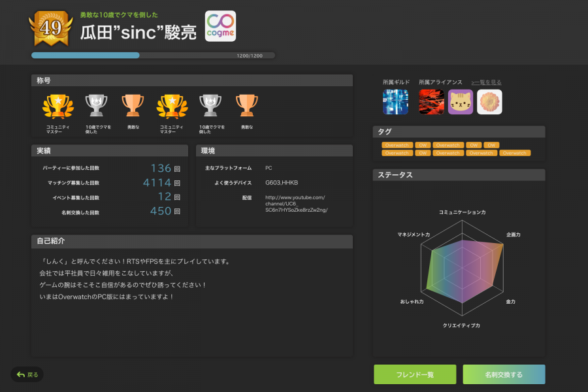Viewport: 588px width, 392px height.
Task: Open the YouTube channel streaming link
Action: coord(296,204)
